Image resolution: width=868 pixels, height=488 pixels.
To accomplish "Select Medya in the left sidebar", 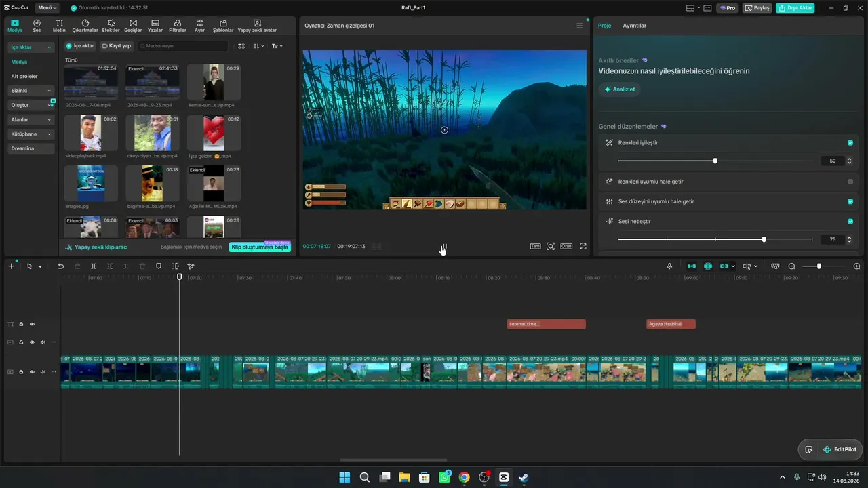I will pyautogui.click(x=19, y=62).
